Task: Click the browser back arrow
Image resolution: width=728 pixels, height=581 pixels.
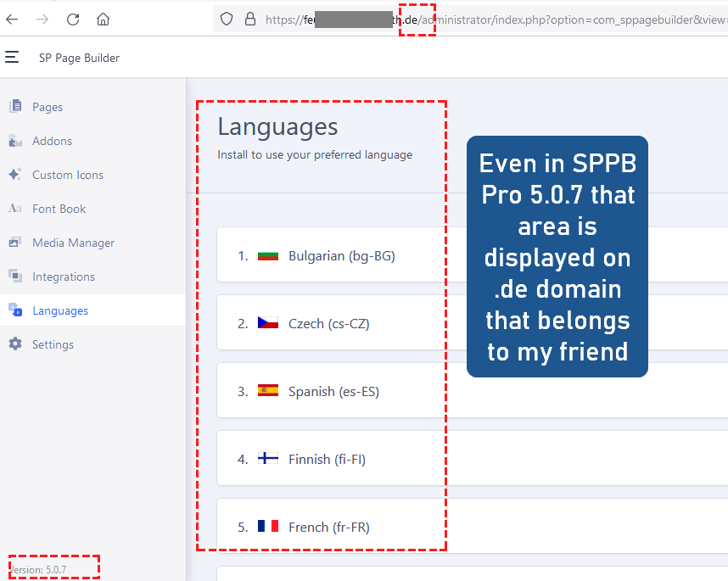Action: coord(12,19)
